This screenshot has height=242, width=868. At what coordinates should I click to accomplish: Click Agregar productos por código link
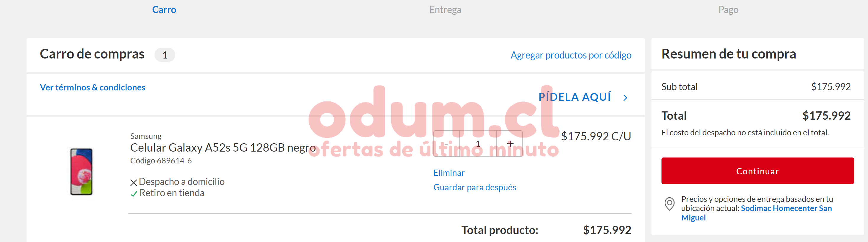(x=571, y=55)
